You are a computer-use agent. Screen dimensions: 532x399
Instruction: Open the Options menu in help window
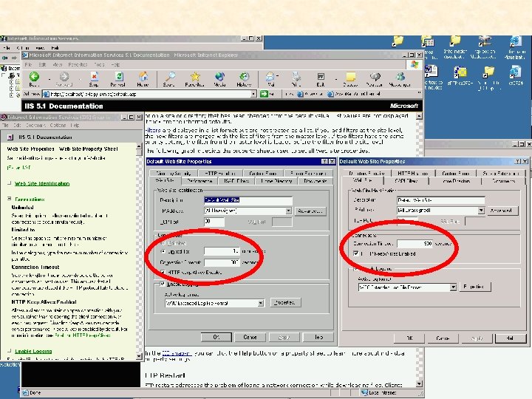tap(58, 125)
